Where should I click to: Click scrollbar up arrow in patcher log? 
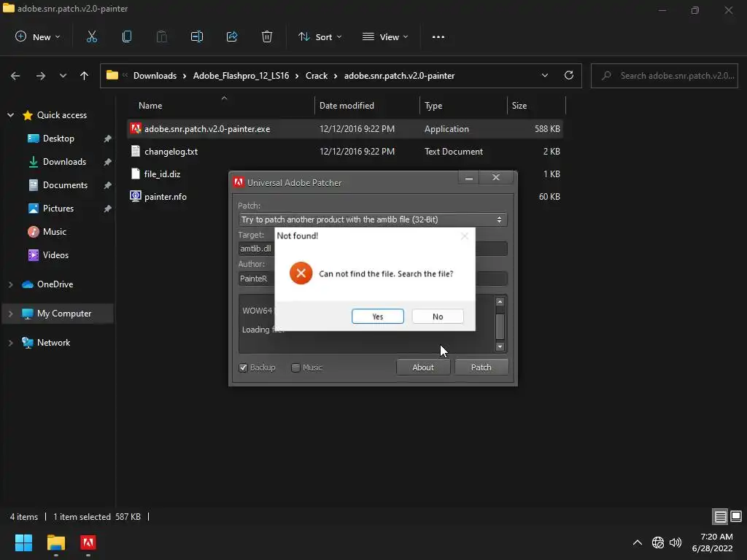coord(500,301)
